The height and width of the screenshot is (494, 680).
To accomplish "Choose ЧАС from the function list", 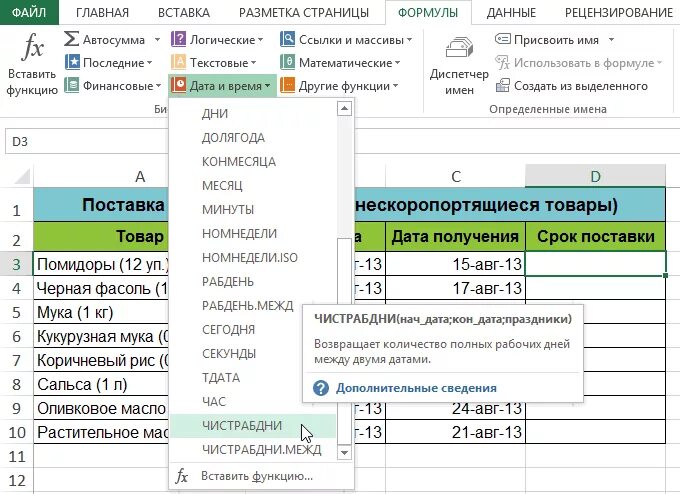I will point(253,402).
